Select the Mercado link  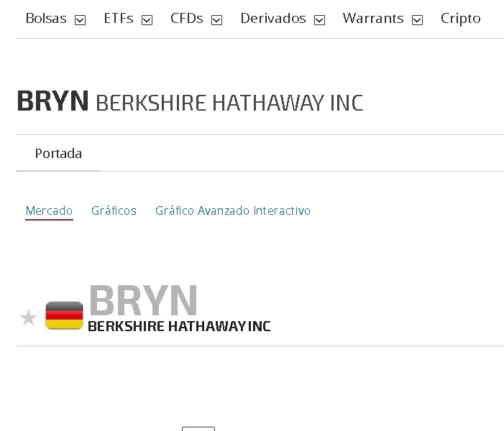(x=49, y=210)
